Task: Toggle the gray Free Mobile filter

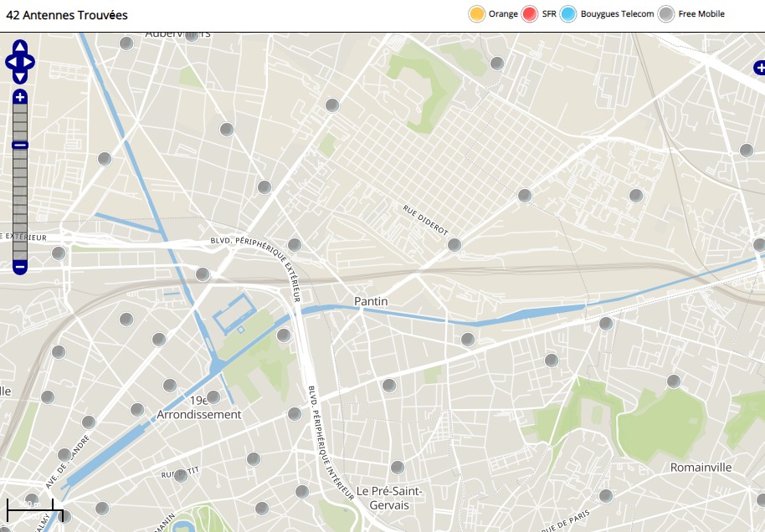Action: (666, 14)
